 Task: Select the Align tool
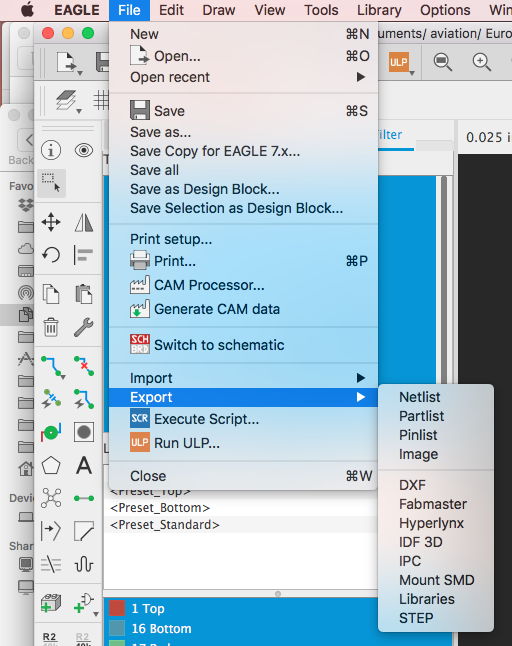84,255
